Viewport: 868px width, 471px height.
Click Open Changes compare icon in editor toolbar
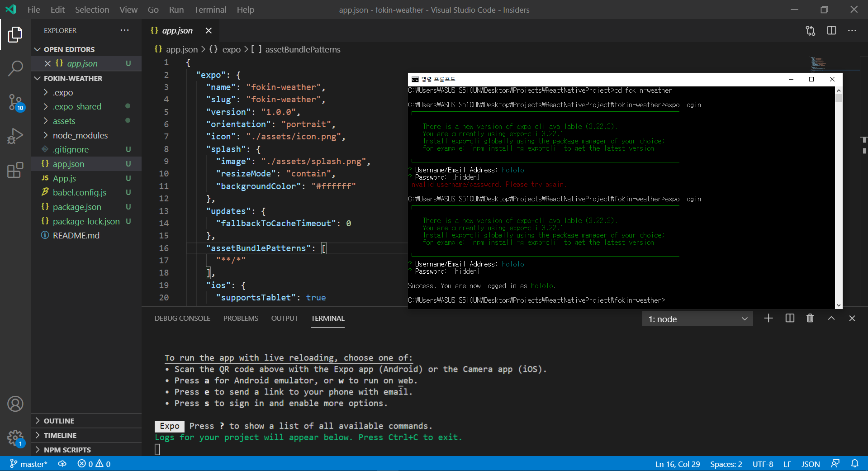tap(811, 30)
